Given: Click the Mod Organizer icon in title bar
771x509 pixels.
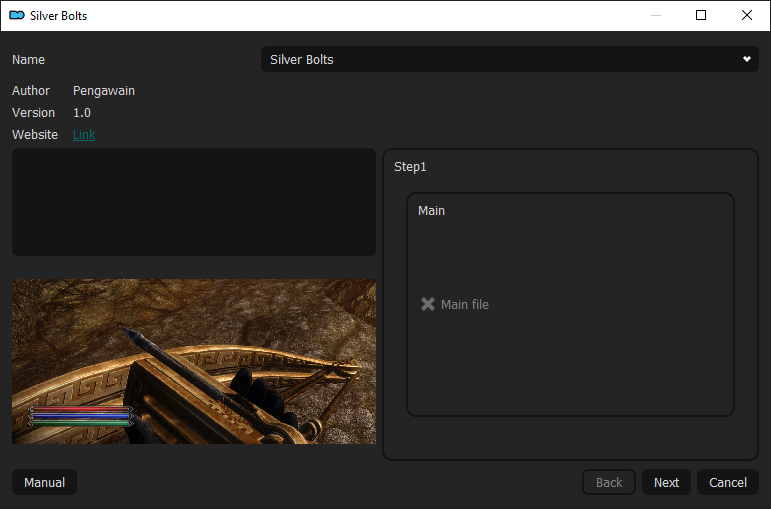Looking at the screenshot, I should (17, 15).
